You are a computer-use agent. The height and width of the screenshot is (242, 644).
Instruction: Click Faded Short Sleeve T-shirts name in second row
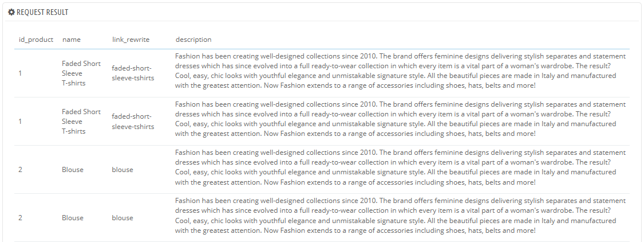[81, 122]
